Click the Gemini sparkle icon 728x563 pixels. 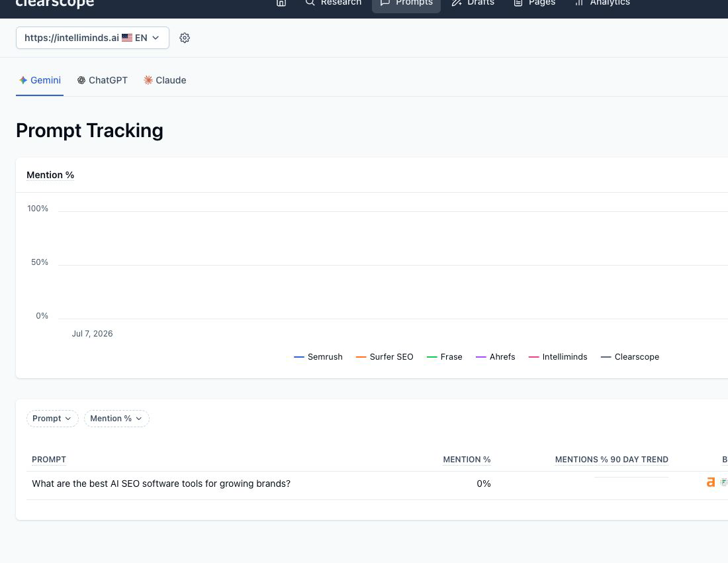coord(23,80)
